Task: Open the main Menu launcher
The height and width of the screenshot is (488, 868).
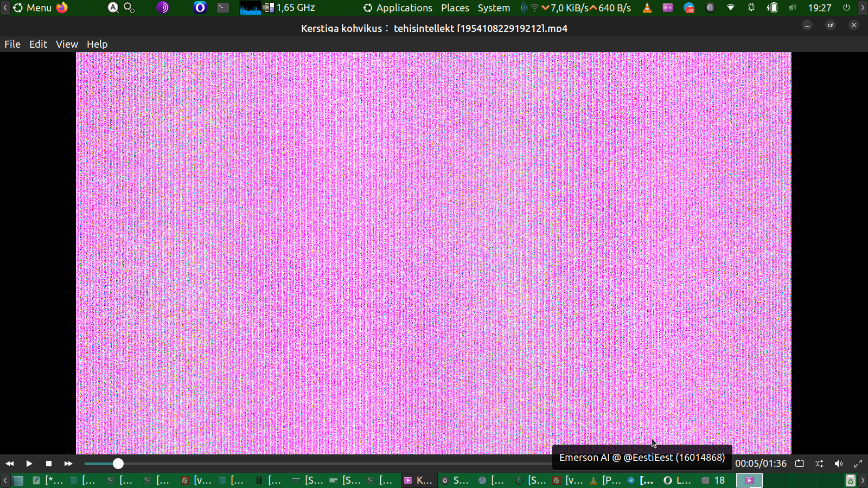Action: pos(33,8)
